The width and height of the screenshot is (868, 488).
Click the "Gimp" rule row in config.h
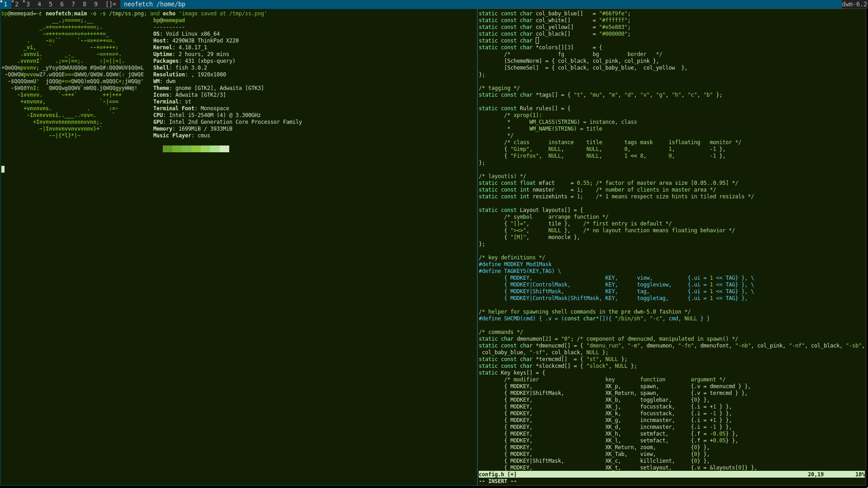[614, 149]
